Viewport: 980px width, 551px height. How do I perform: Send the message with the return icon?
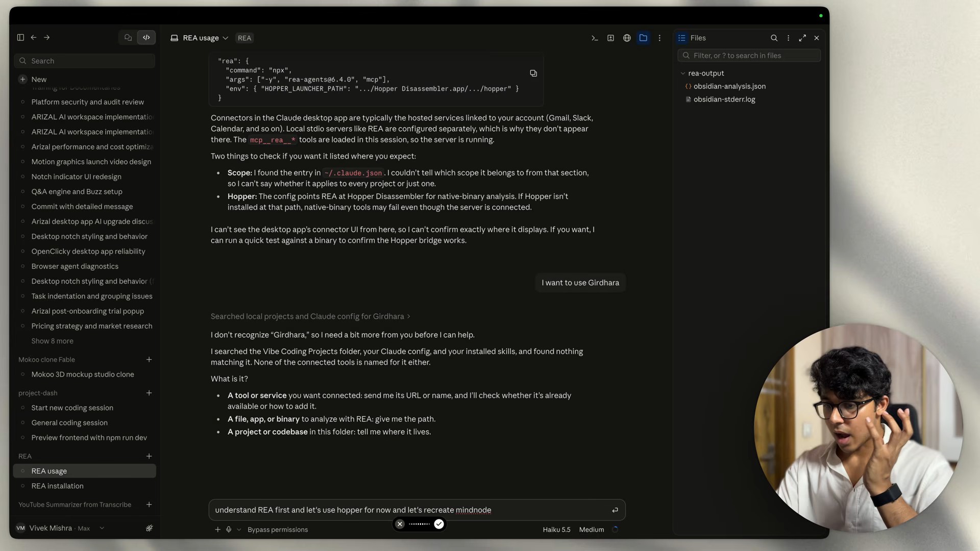pyautogui.click(x=615, y=510)
